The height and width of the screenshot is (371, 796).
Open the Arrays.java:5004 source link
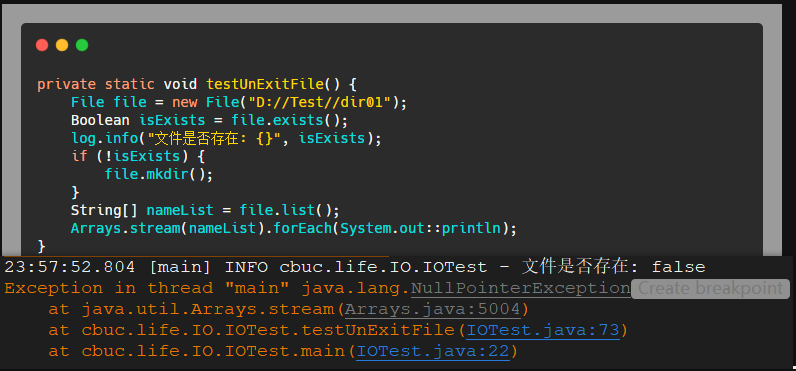click(x=433, y=309)
